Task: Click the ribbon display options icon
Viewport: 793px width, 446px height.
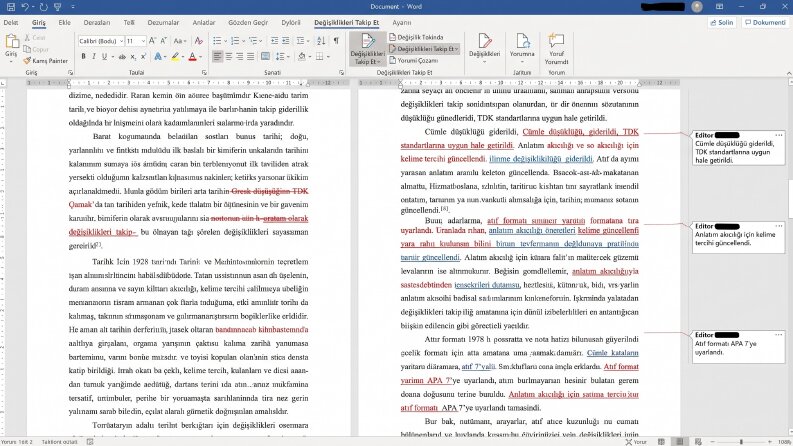Action: pyautogui.click(x=719, y=7)
